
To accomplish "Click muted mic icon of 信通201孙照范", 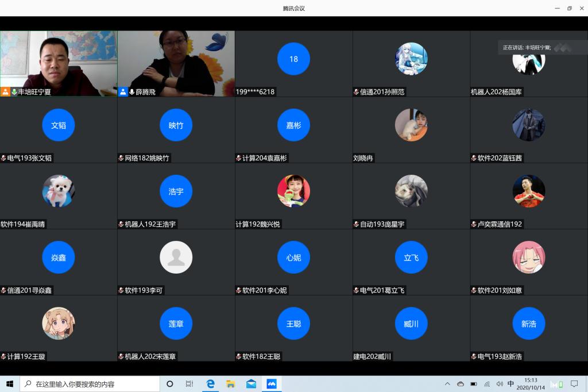I will 357,92.
